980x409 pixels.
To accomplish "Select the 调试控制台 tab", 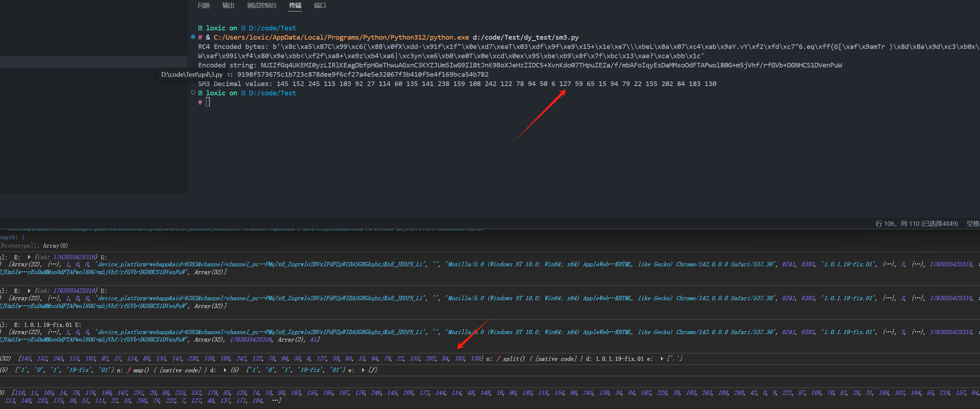I will tap(262, 5).
